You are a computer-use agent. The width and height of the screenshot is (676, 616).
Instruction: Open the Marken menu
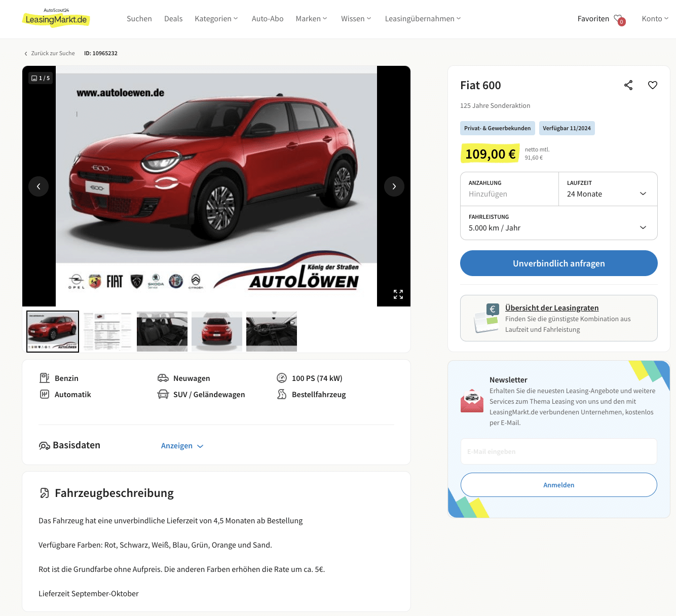(311, 19)
